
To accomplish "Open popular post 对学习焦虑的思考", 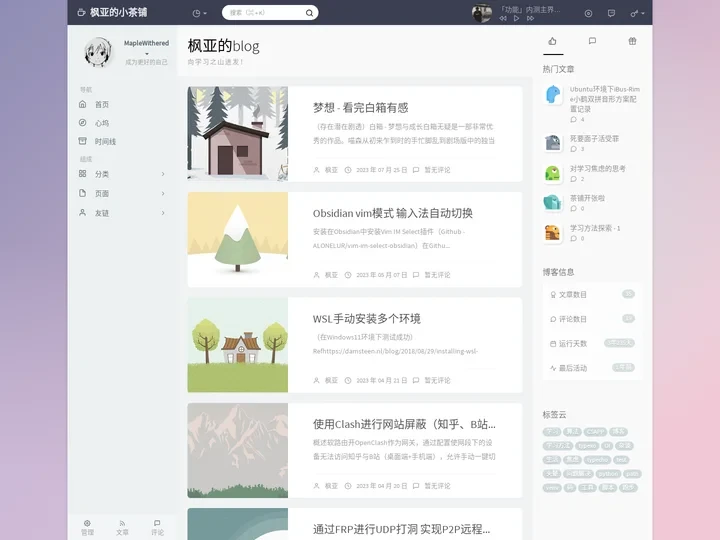I will (597, 169).
